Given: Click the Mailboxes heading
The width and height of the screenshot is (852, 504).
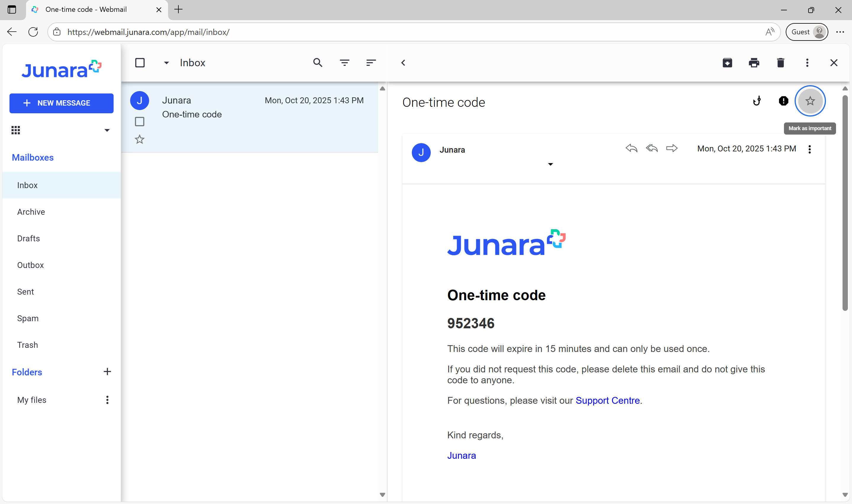Looking at the screenshot, I should (33, 158).
